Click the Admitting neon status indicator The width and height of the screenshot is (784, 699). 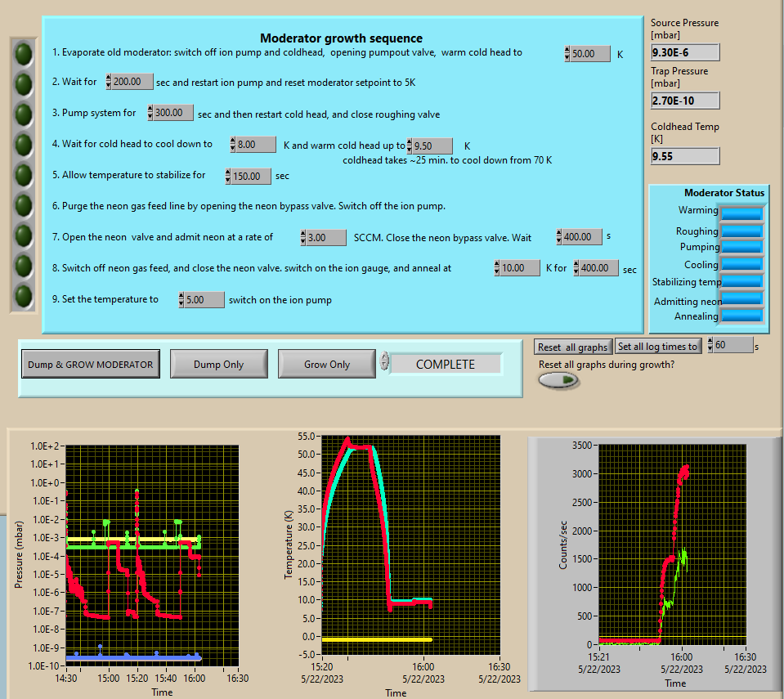click(741, 300)
